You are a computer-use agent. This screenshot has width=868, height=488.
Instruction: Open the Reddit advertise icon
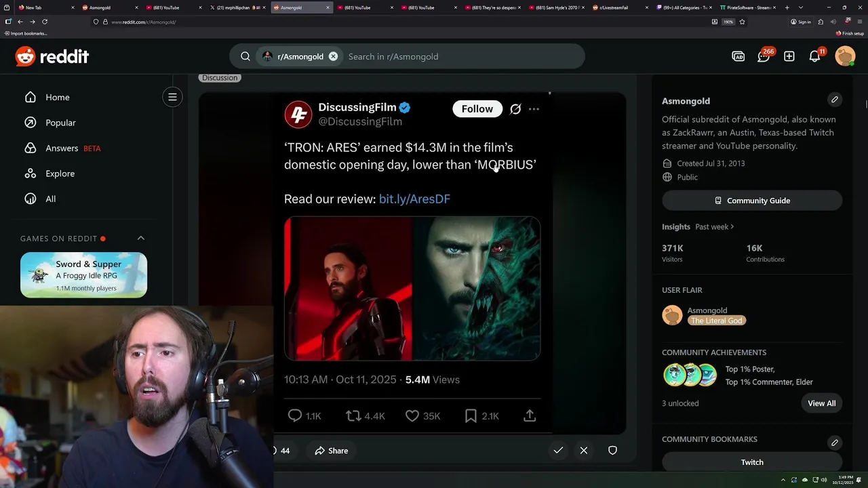pyautogui.click(x=738, y=56)
